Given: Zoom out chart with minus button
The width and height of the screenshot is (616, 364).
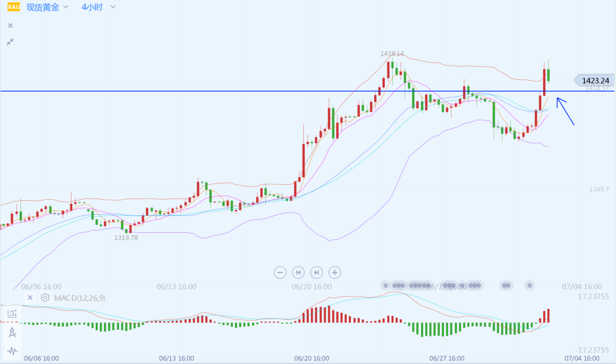Looking at the screenshot, I should pyautogui.click(x=280, y=272).
